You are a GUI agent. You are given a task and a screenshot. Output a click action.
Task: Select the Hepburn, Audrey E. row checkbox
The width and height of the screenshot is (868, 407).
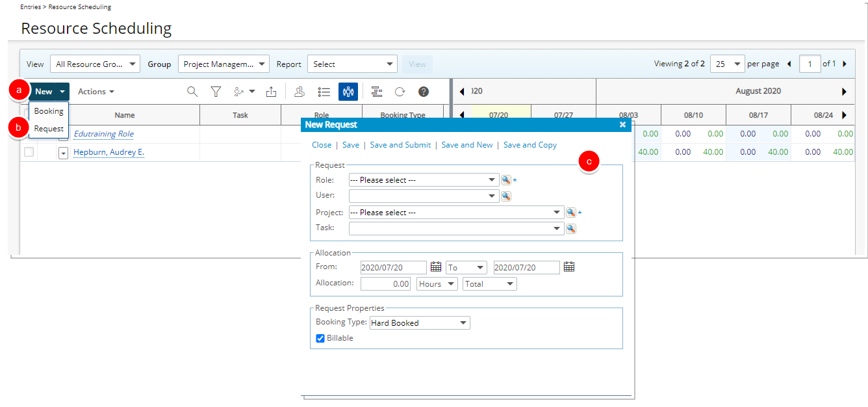(29, 152)
